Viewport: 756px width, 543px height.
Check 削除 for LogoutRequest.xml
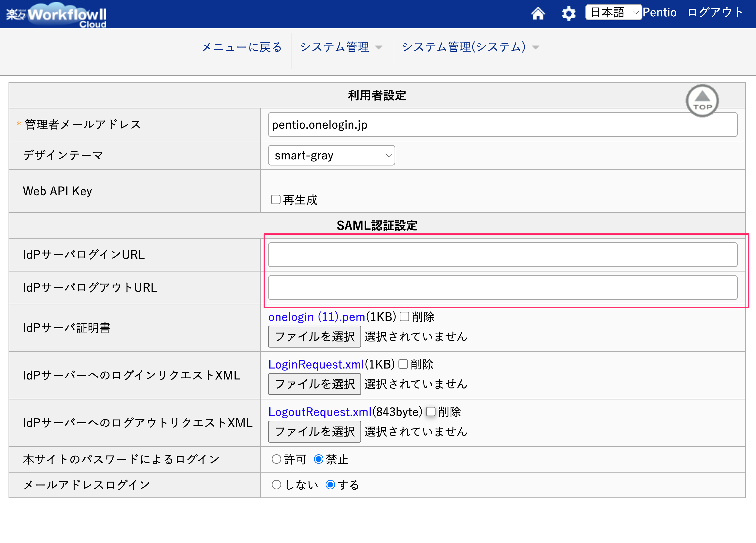tap(431, 412)
